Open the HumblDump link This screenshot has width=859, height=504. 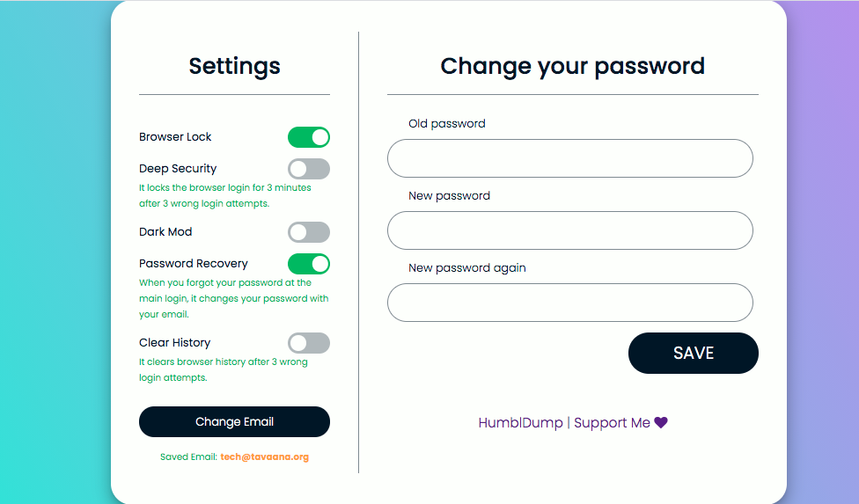tap(520, 423)
